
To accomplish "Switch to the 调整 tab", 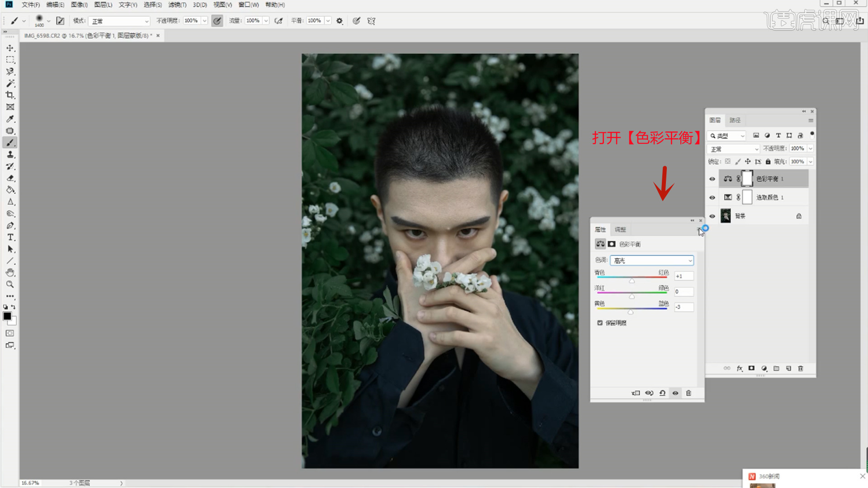I will (620, 230).
